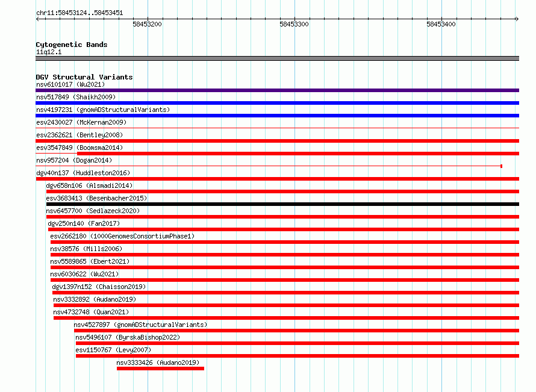This screenshot has height=392, width=536.
Task: Click esv2430027 (McKernan2009) label
Action: click(81, 122)
